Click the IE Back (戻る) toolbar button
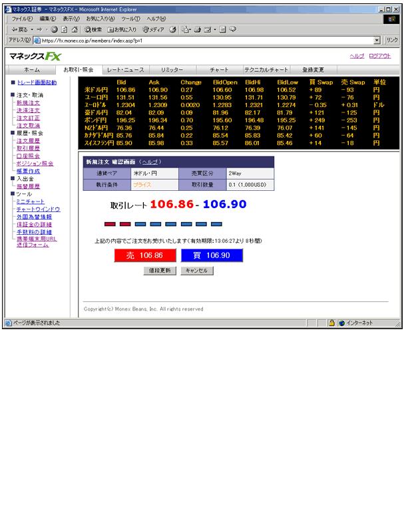404x532 pixels. coord(19,29)
